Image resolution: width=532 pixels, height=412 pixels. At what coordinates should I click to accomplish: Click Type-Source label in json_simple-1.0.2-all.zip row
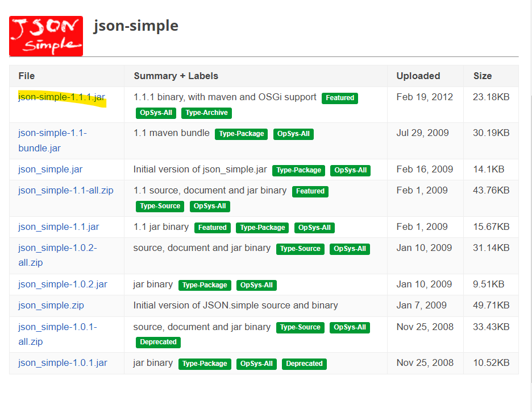300,249
